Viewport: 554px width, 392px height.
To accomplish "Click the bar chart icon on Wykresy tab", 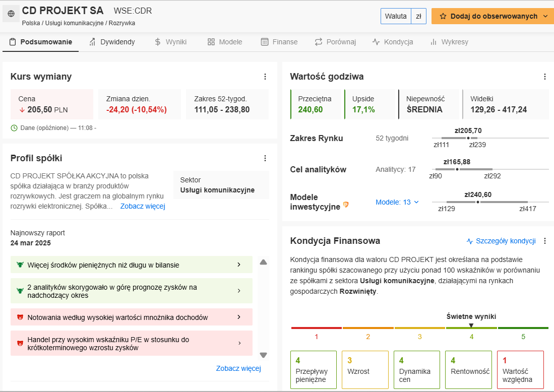I will click(x=434, y=42).
